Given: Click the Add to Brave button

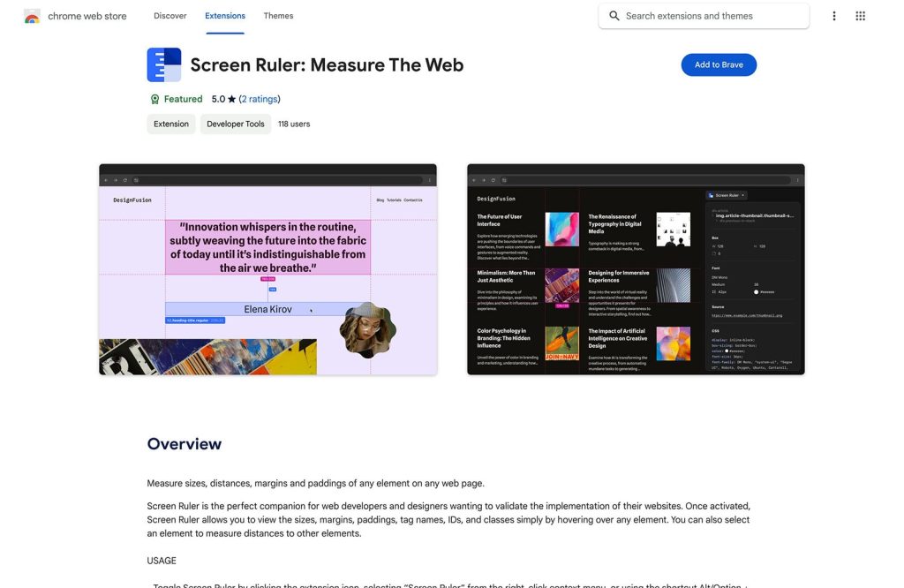Looking at the screenshot, I should 719,64.
